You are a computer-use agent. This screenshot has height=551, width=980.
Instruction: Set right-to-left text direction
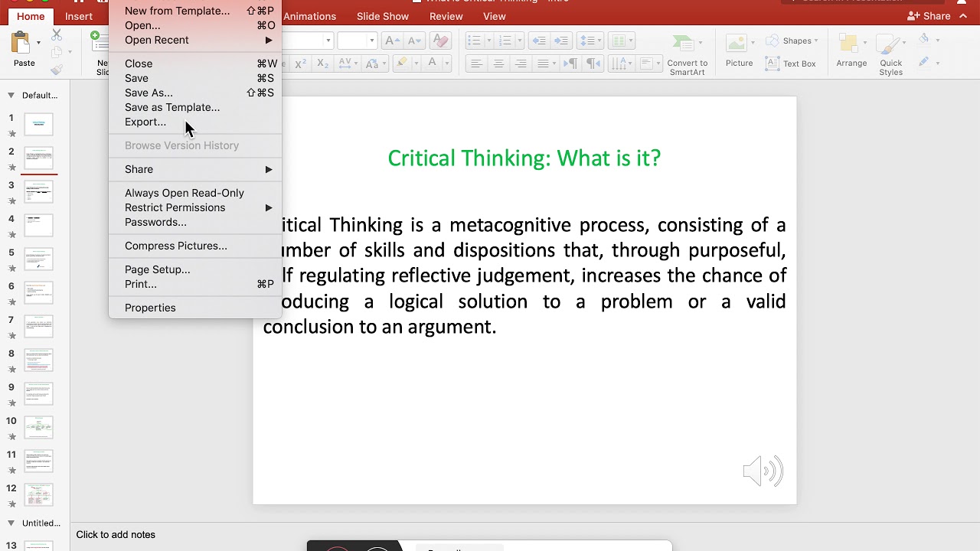click(x=593, y=64)
